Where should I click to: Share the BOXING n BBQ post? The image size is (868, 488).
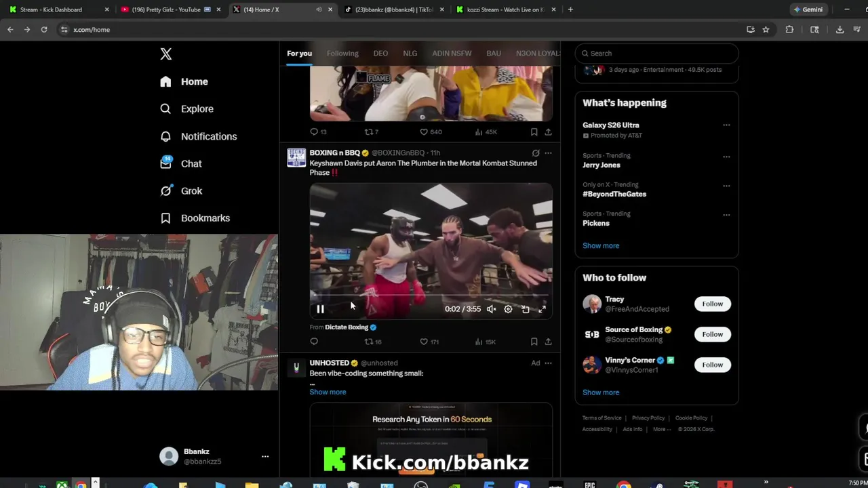pyautogui.click(x=548, y=342)
